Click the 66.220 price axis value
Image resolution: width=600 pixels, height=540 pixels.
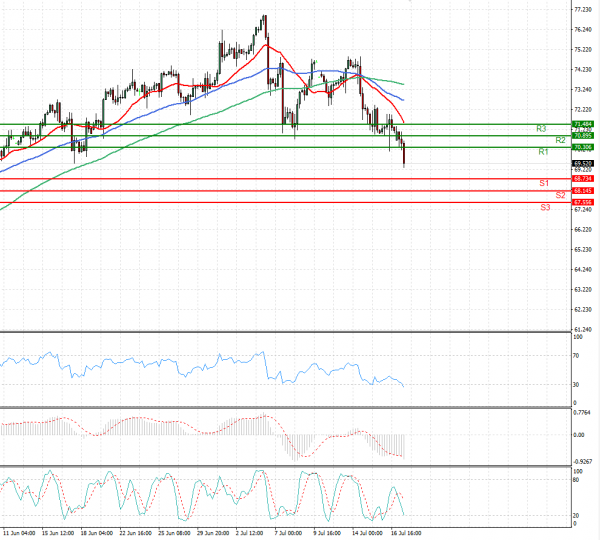(x=583, y=230)
